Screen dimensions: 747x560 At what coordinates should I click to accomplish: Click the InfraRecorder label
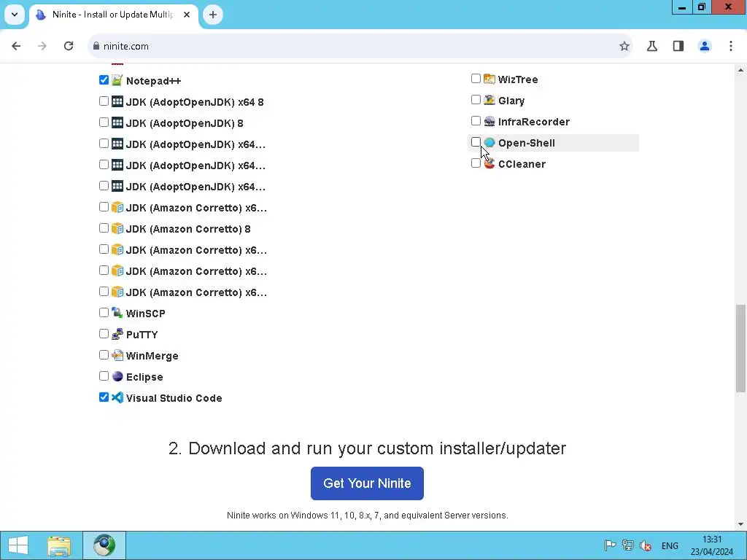(533, 122)
